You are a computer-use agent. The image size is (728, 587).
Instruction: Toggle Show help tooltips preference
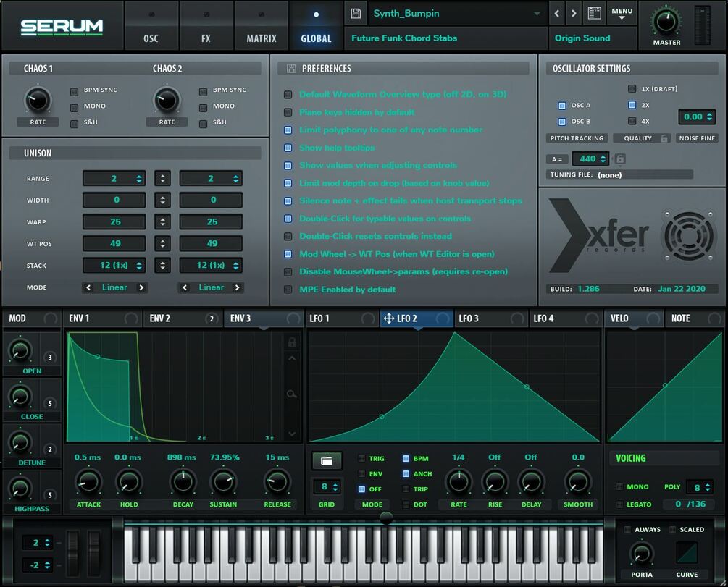(288, 148)
